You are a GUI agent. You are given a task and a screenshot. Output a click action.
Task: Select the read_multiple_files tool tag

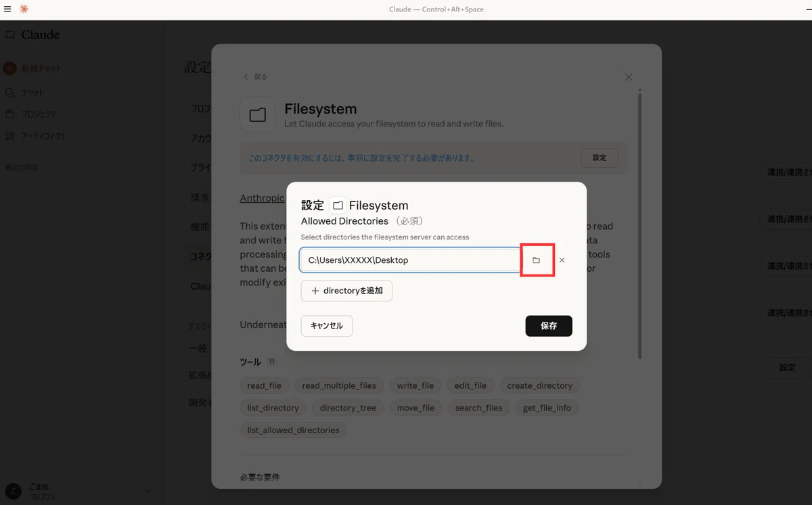click(x=339, y=385)
